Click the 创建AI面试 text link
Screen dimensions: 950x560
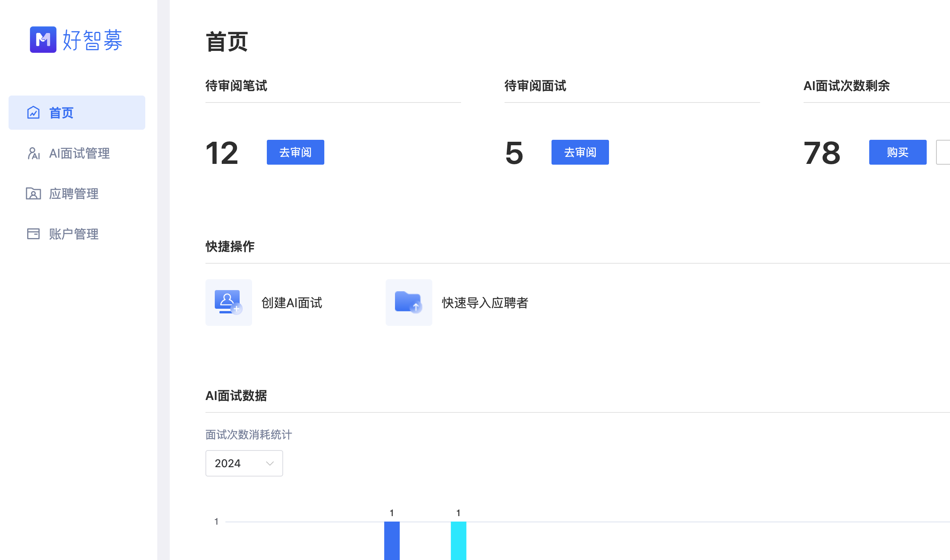292,303
